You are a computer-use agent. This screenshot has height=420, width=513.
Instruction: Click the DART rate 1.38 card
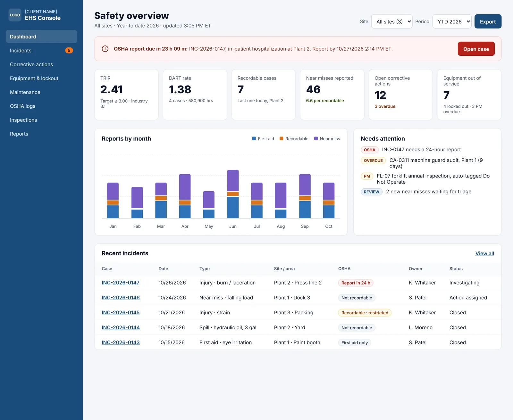[195, 95]
